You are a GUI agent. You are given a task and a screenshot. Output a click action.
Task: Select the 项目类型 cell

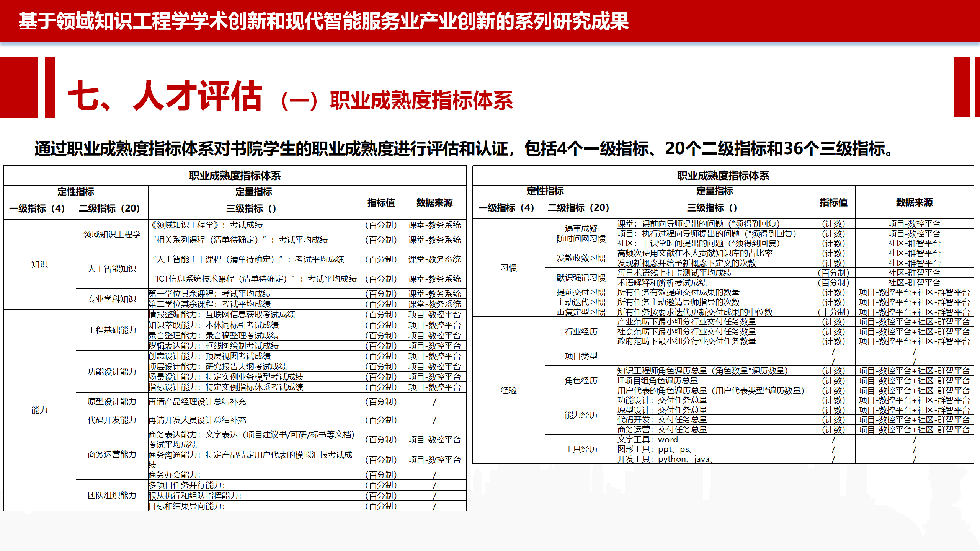[x=581, y=356]
